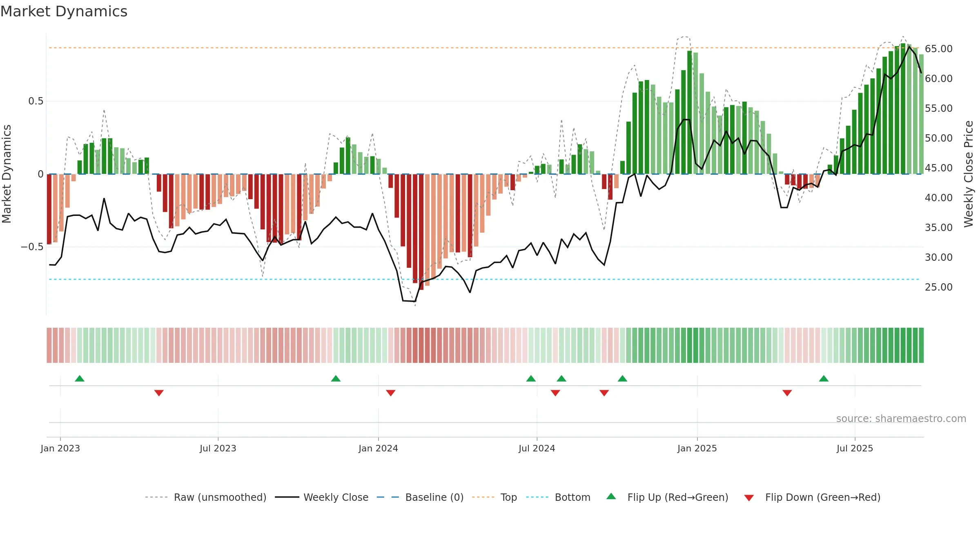Select the Flip Down marker just after Jan 2024
The width and height of the screenshot is (980, 551).
pos(391,393)
